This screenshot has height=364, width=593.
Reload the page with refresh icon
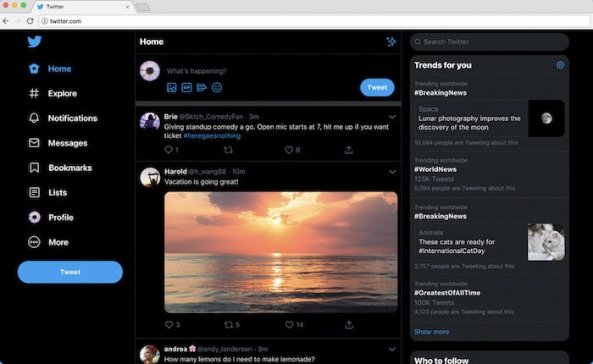tap(30, 21)
